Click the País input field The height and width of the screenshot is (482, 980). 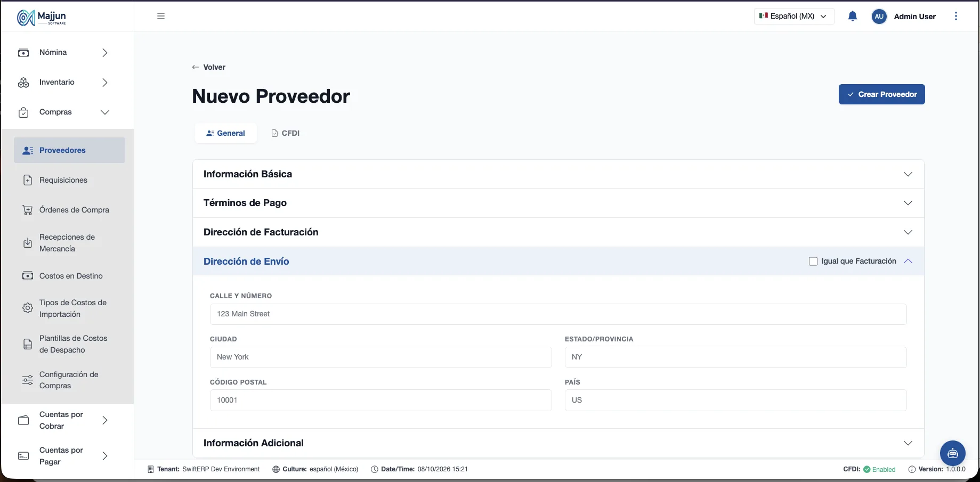736,401
